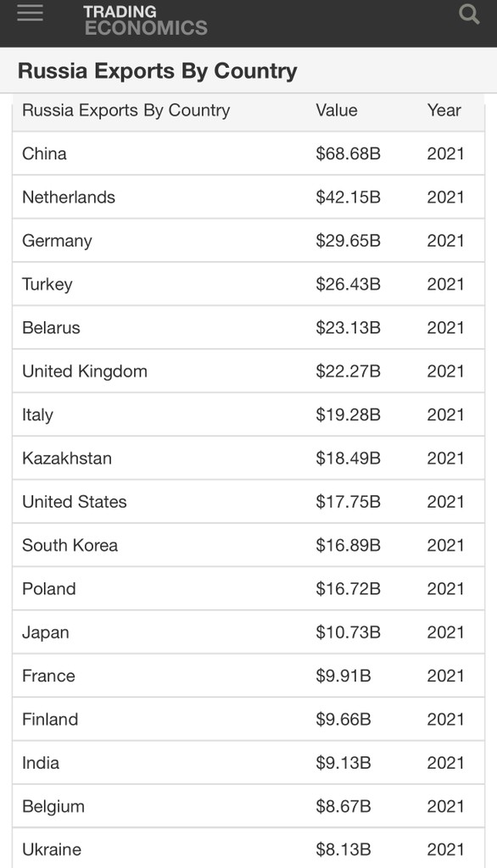Sort table by Year column header

pos(444,110)
